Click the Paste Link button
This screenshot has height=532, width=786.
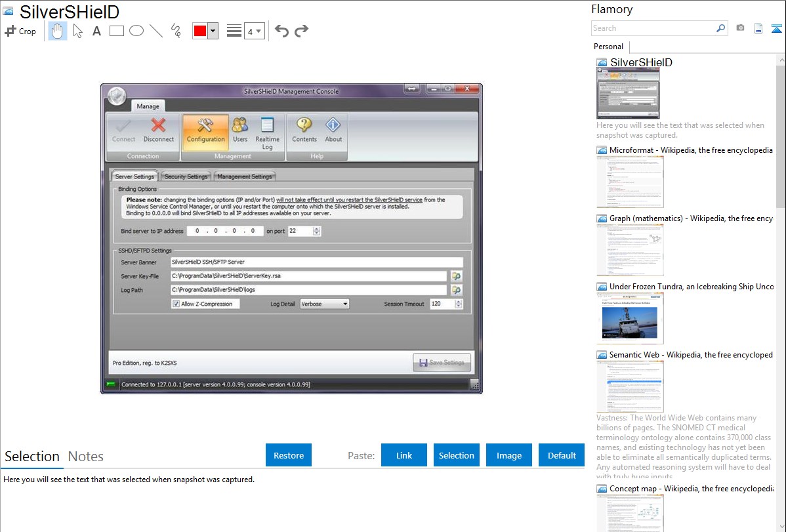point(404,455)
